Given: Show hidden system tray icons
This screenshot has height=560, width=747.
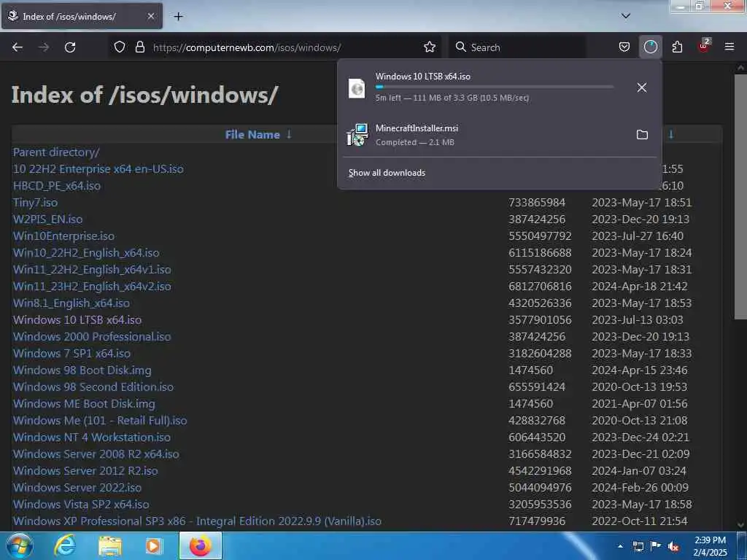Looking at the screenshot, I should tap(620, 546).
